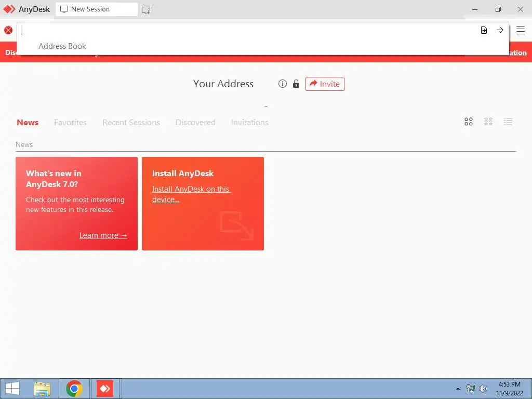Click the Your Address heading text
Screen dimensions: 532x399
pyautogui.click(x=223, y=84)
